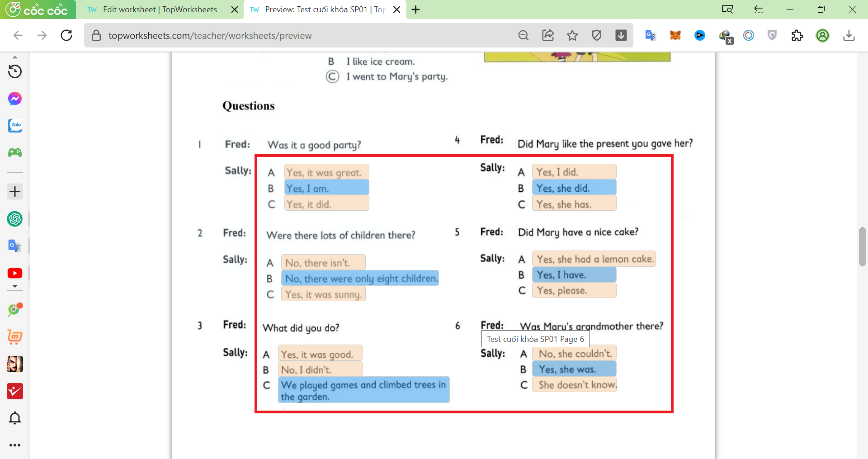Open Zalo from the sidebar

click(x=15, y=125)
